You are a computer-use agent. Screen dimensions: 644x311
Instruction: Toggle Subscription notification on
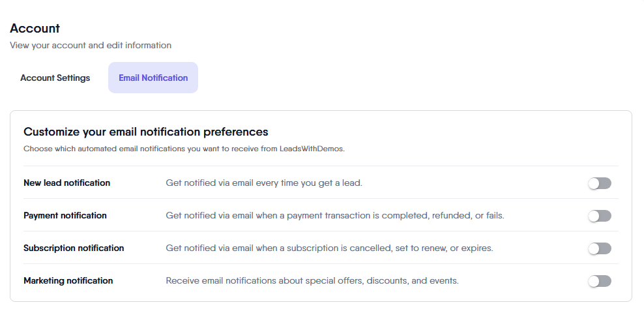point(599,248)
